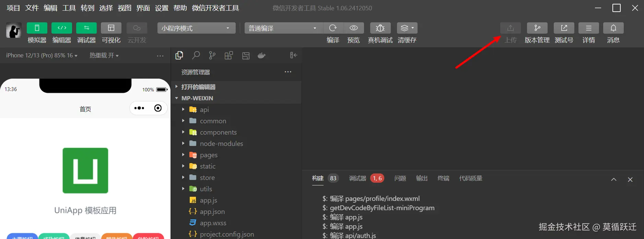
Task: Expand the api folder
Action: tap(236, 110)
